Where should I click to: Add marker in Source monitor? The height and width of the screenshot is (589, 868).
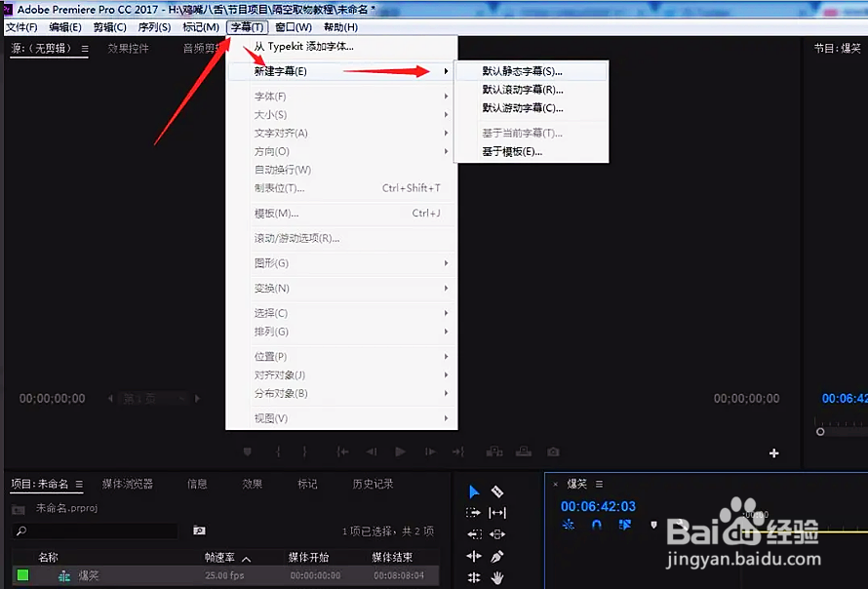coord(248,452)
